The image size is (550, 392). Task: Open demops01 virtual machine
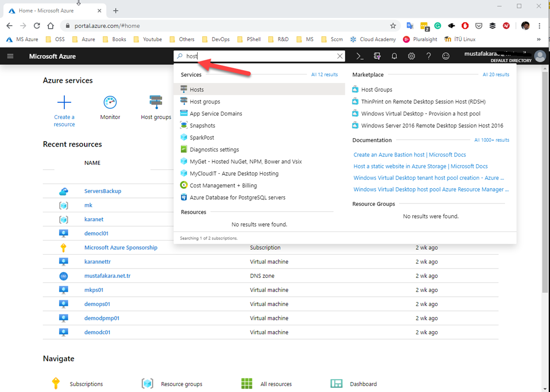(x=97, y=304)
